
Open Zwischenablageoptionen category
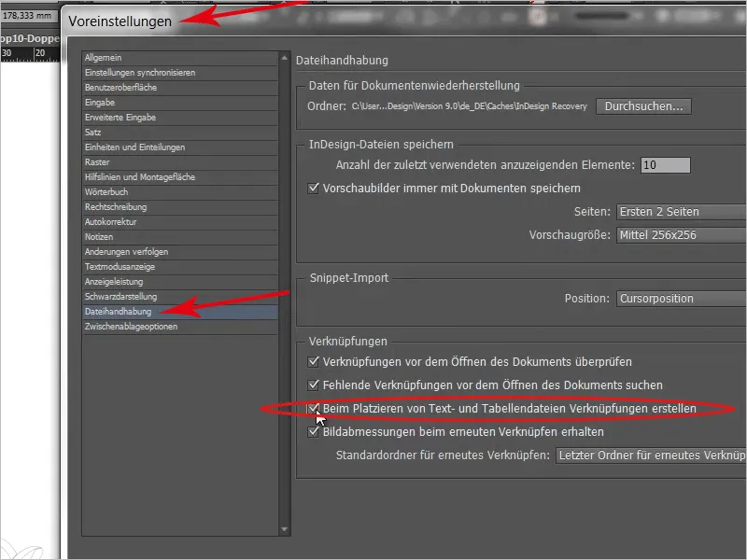tap(180, 327)
